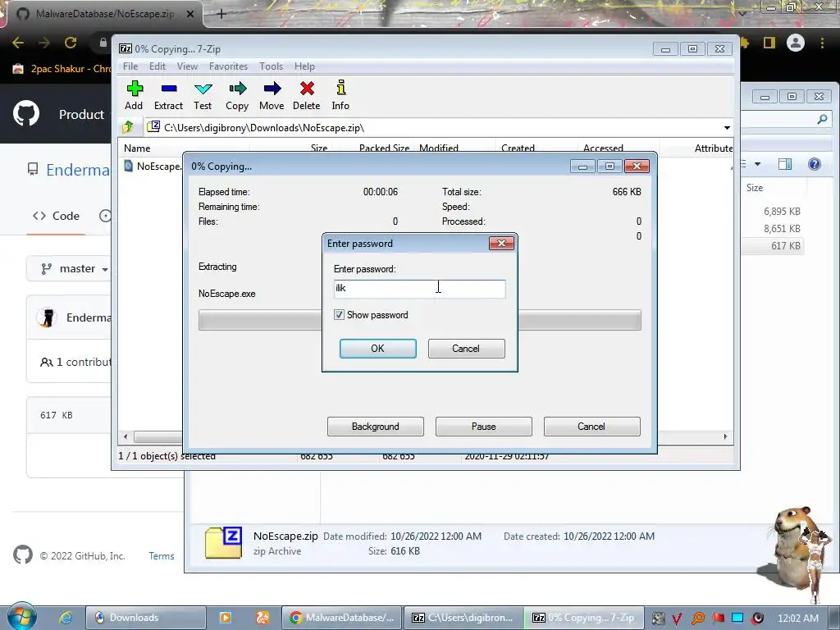Viewport: 840px width, 630px height.
Task: Close the MalwareDatabase Chrome tab
Action: coord(190,14)
